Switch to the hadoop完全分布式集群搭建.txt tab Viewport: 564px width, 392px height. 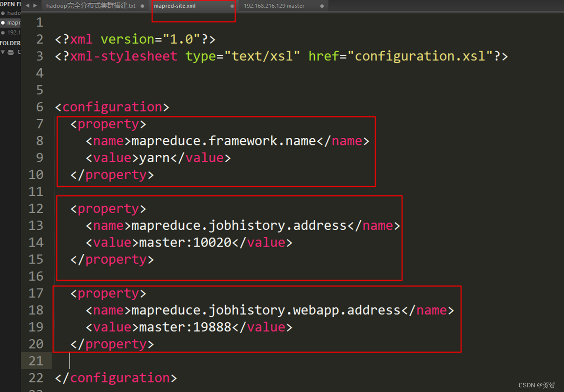(x=91, y=6)
